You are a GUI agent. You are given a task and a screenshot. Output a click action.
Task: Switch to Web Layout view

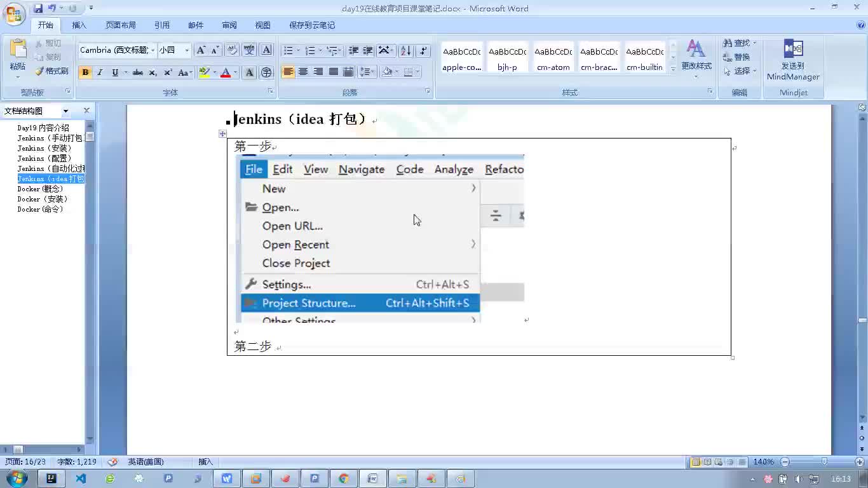[x=719, y=462]
